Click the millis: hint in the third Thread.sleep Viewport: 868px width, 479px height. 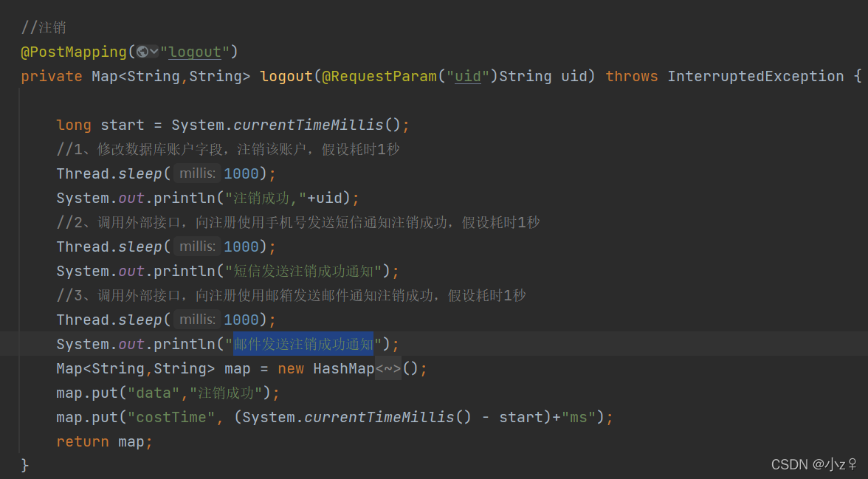197,320
